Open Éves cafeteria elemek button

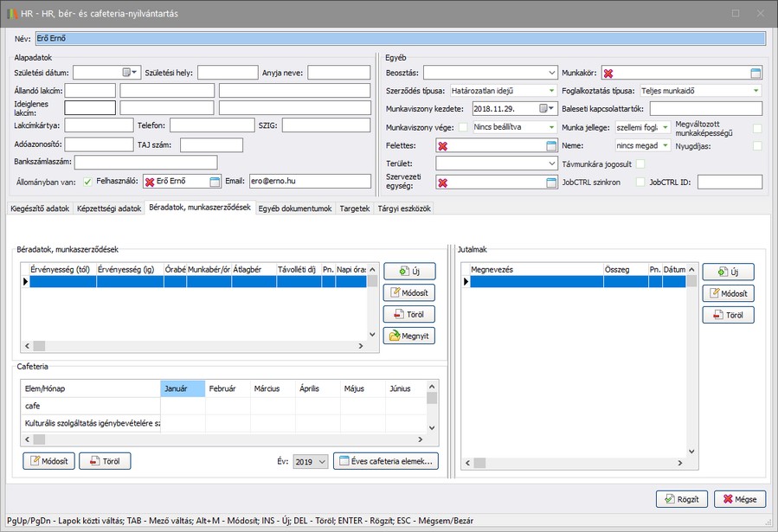click(x=386, y=461)
